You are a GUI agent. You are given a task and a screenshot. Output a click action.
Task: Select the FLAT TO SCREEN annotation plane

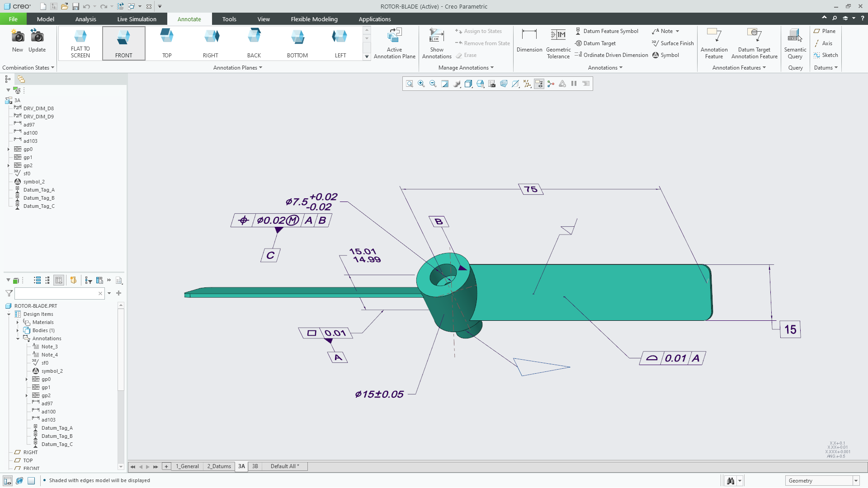tap(80, 43)
